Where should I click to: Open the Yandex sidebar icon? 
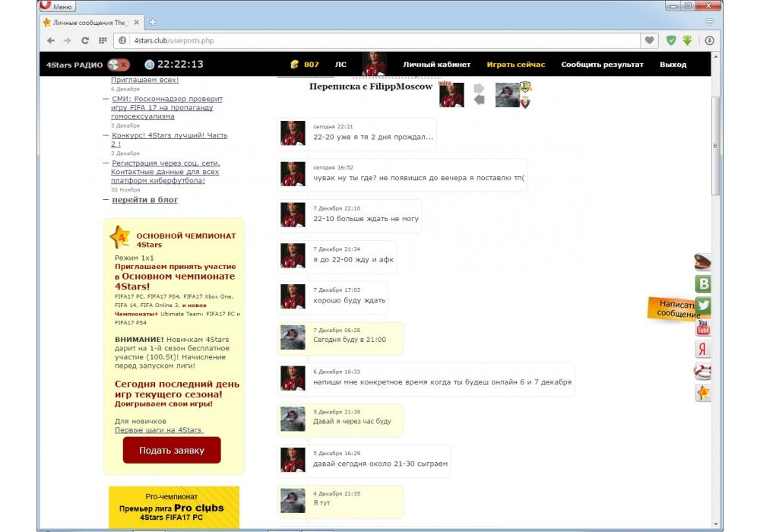702,349
